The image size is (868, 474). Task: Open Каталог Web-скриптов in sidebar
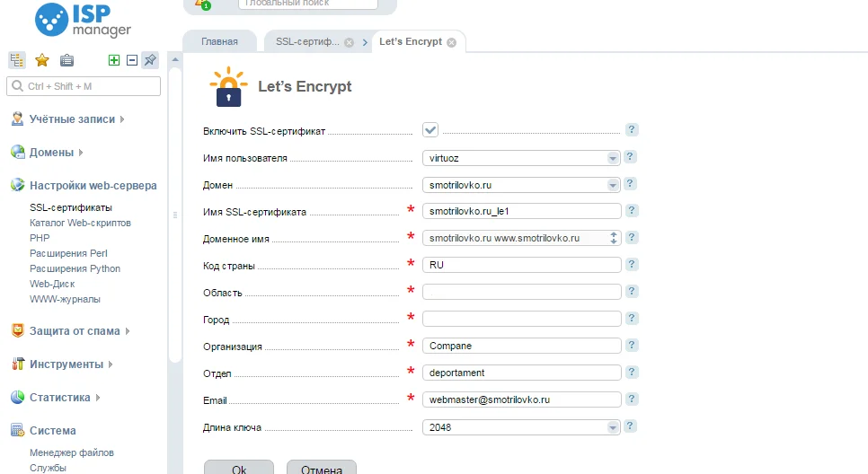pos(80,223)
